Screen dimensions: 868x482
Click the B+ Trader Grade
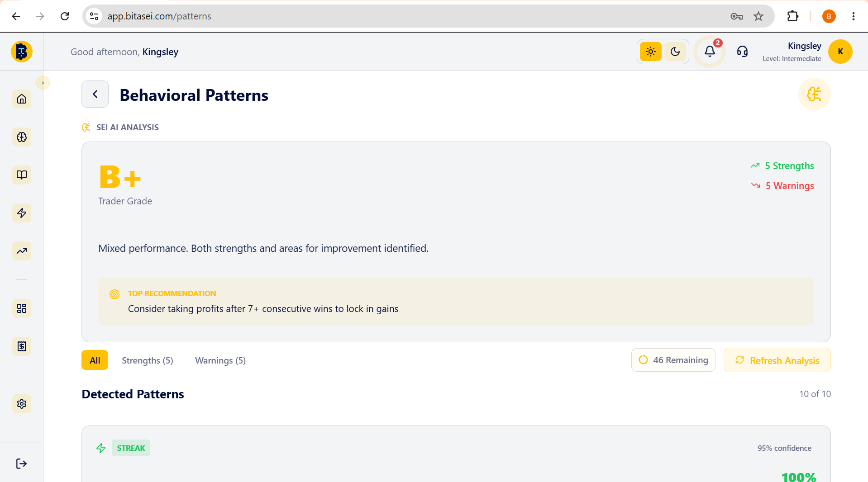pos(120,177)
